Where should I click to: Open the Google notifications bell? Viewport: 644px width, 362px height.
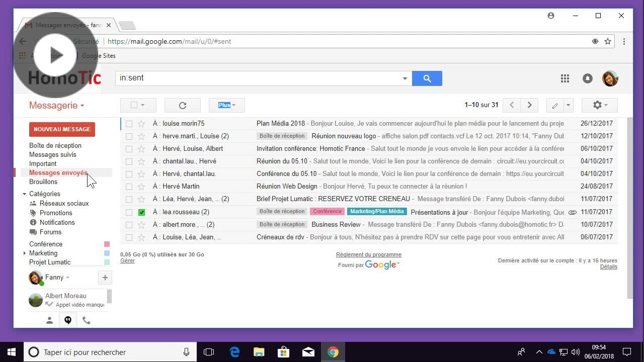[587, 78]
